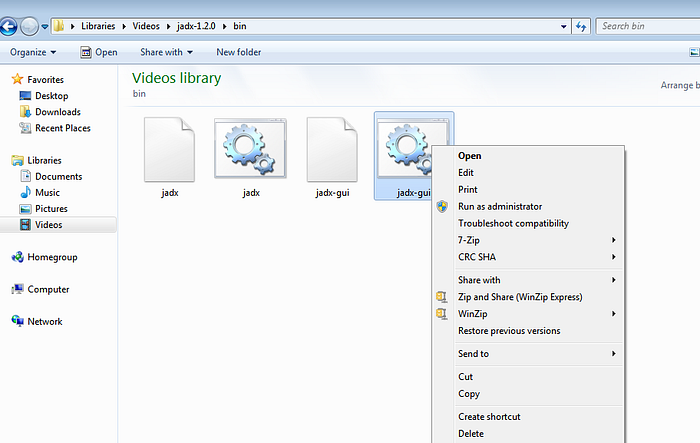Select the jadx batch file with gears
Image resolution: width=700 pixels, height=443 pixels.
point(250,157)
